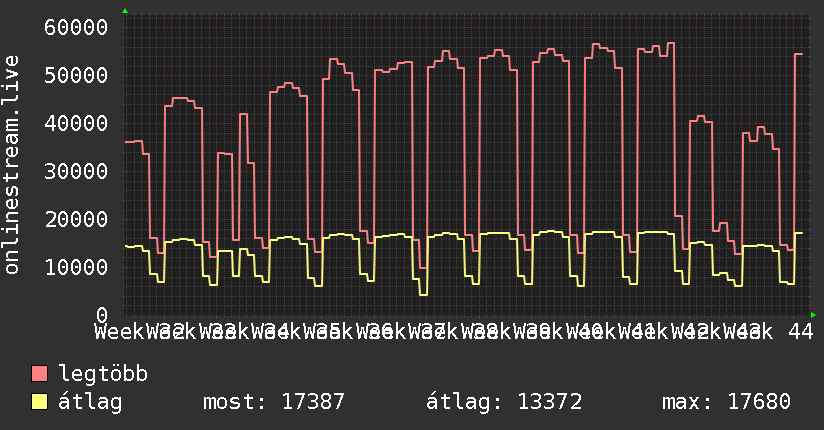The height and width of the screenshot is (430, 824).
Task: Click the final pink peak near week 44
Action: tap(799, 54)
